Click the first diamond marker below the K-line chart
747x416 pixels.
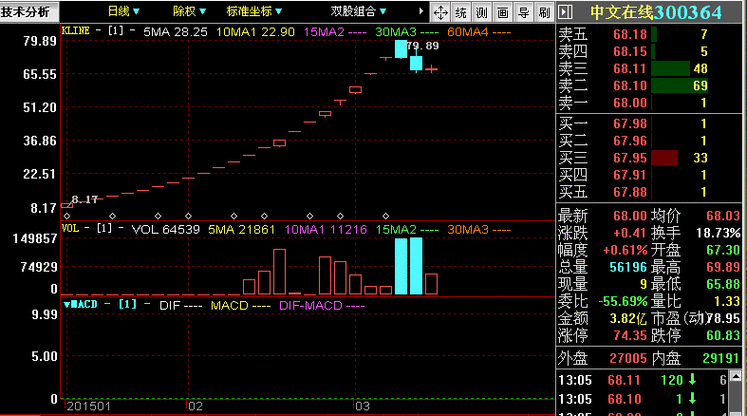[68, 215]
